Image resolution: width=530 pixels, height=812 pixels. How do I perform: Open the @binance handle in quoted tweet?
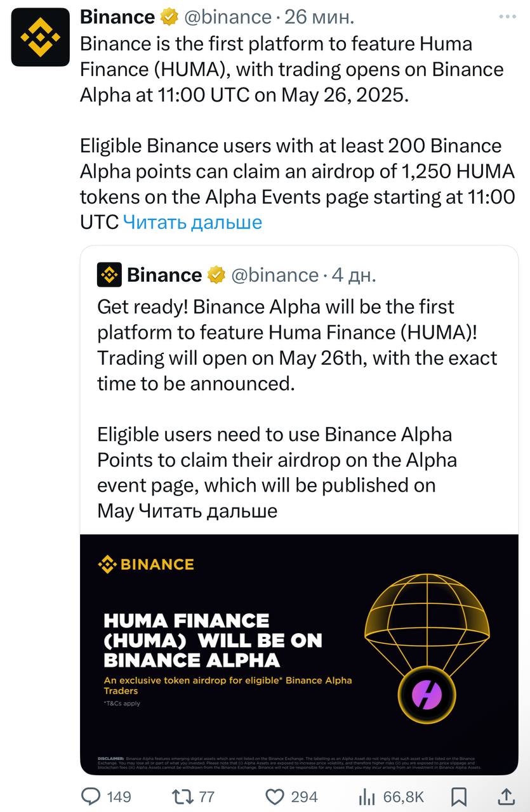pos(274,275)
